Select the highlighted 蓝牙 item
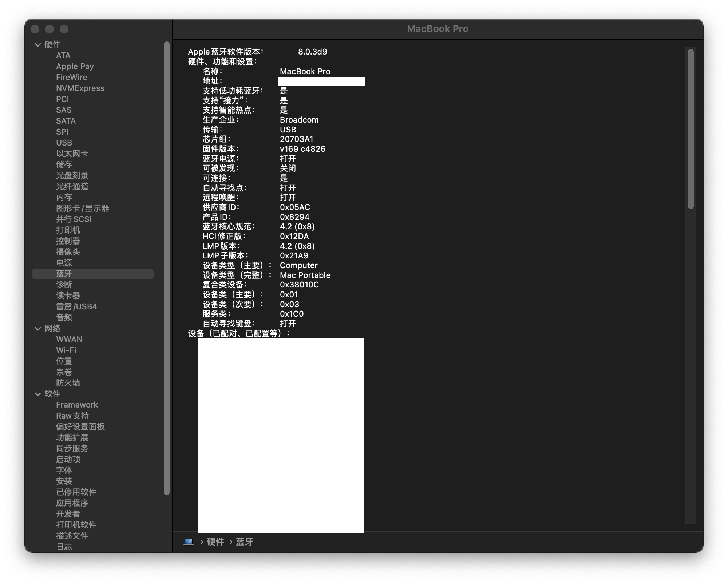 (x=93, y=274)
